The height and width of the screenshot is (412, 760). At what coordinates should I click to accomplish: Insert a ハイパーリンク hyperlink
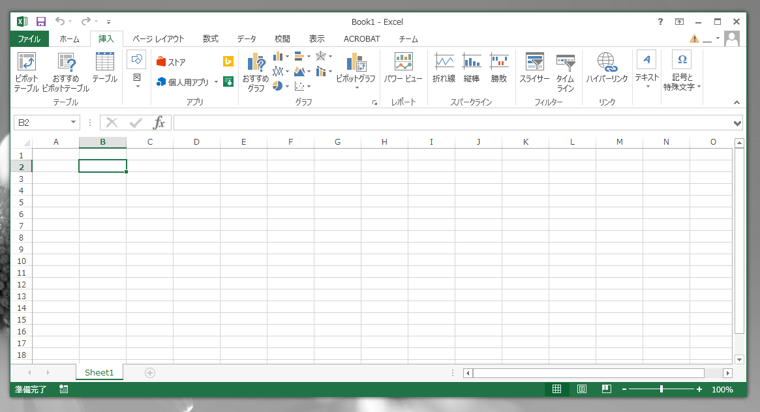click(607, 67)
